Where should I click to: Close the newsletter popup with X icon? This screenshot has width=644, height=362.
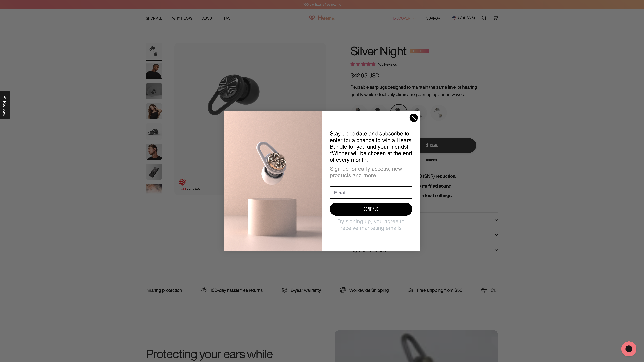pos(413,118)
